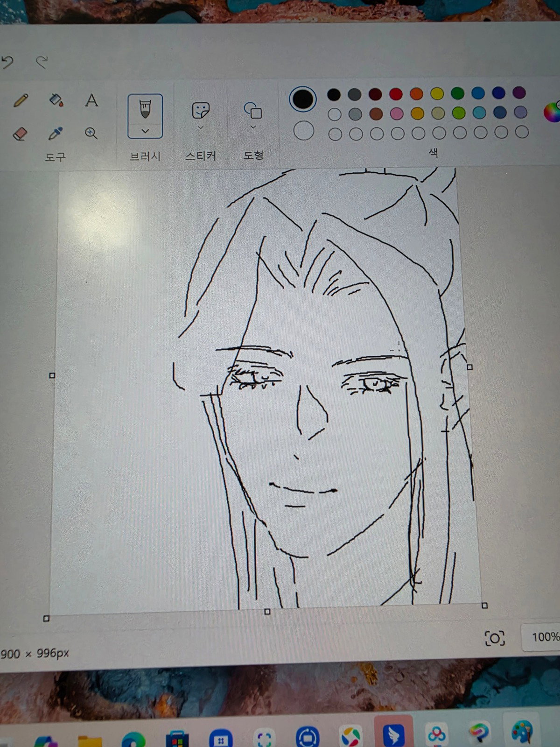Select the Eraser tool
560x747 pixels.
click(20, 134)
